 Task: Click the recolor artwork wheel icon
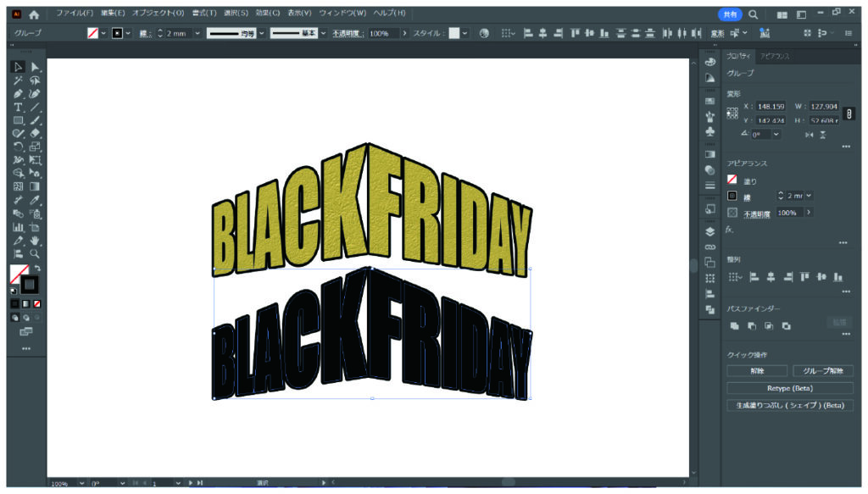[484, 33]
